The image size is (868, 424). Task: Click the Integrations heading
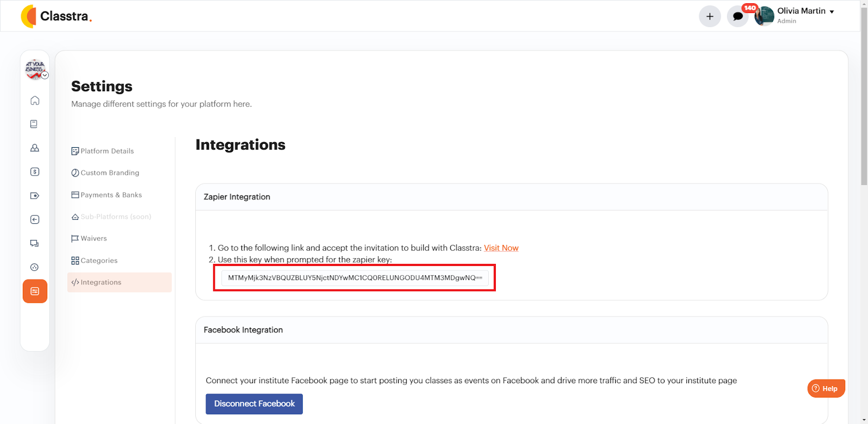240,145
